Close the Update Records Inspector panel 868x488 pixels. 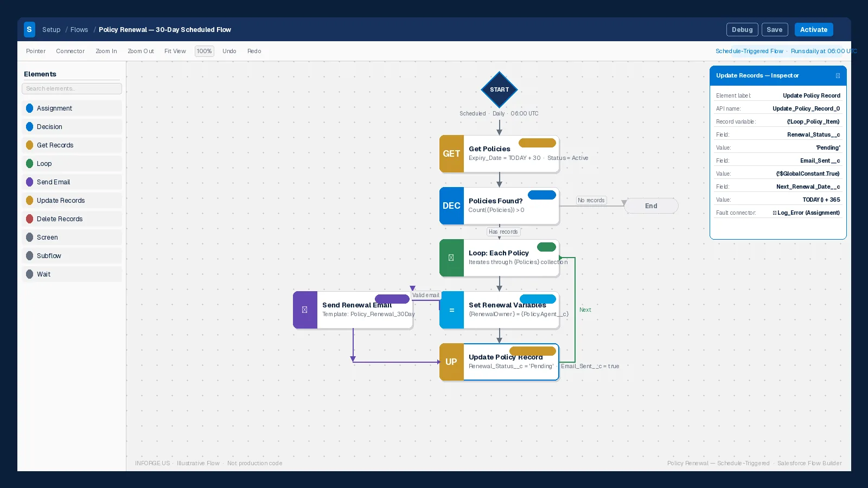tap(838, 76)
